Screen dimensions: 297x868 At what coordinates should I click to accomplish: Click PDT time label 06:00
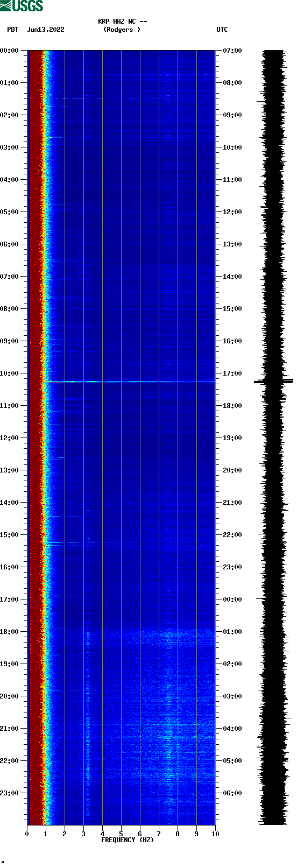coord(10,244)
